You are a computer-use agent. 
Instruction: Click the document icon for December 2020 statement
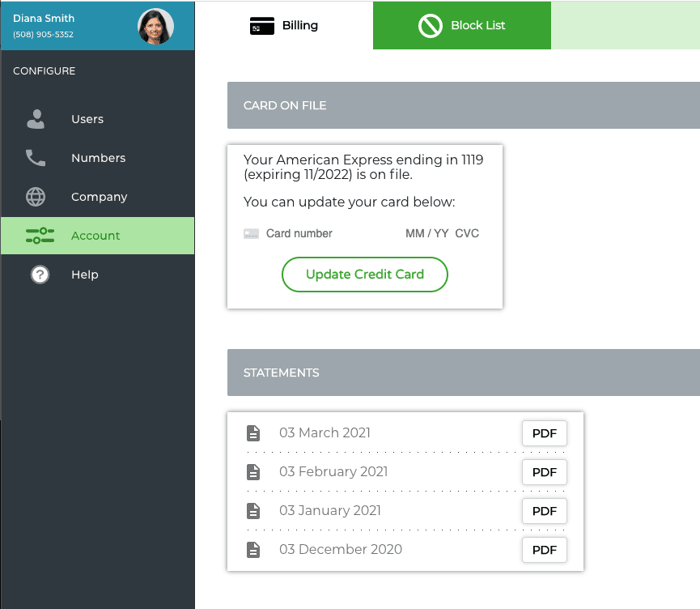pyautogui.click(x=253, y=550)
